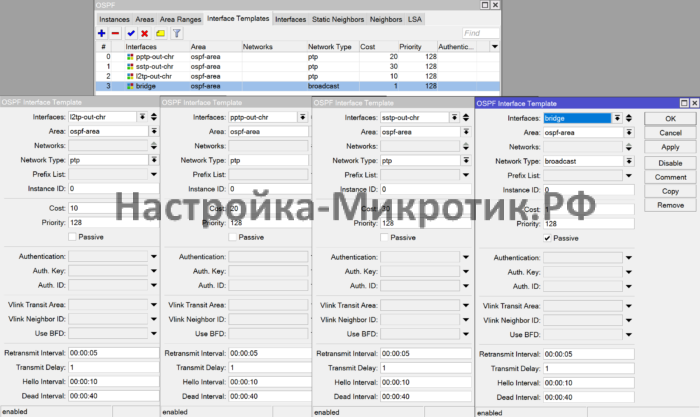Expand Vlink Neighbor ID in bridge template
The image size is (700, 417).
coord(629,320)
